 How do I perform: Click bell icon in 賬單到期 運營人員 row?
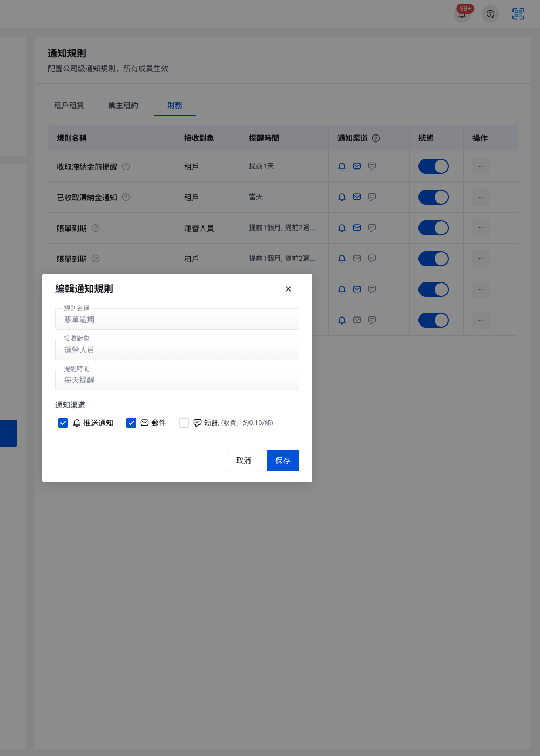point(342,228)
